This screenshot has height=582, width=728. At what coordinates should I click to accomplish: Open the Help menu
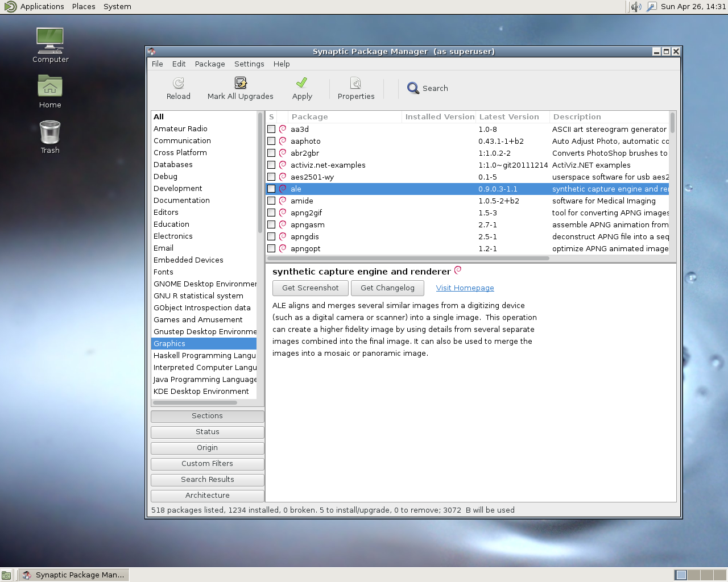[282, 64]
